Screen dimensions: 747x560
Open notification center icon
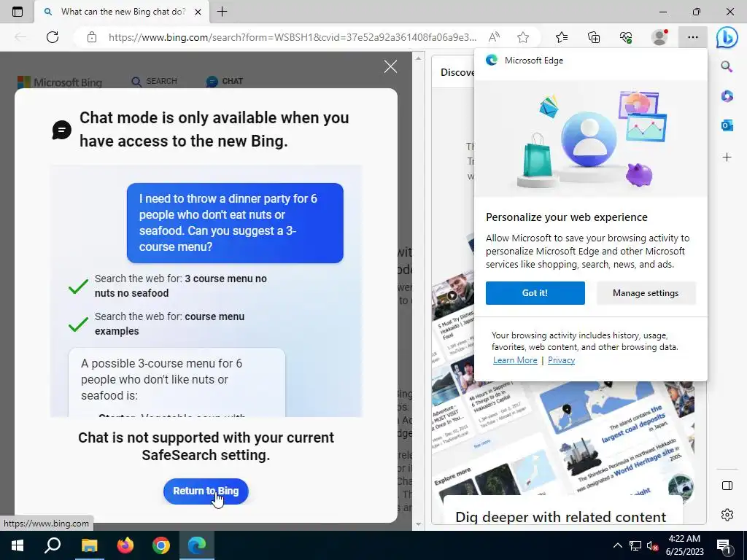[724, 545]
